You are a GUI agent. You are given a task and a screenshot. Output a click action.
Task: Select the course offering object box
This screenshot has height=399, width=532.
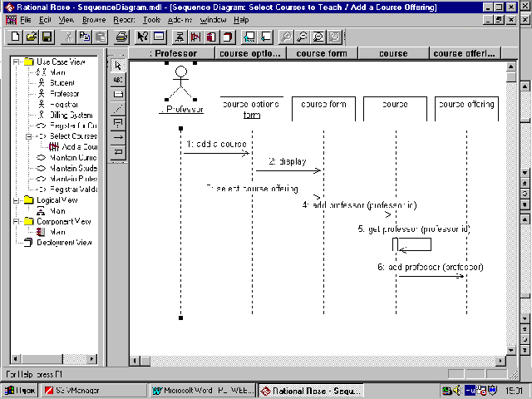466,109
